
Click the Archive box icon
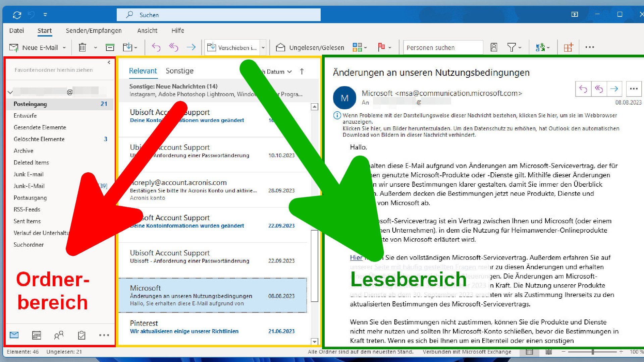pyautogui.click(x=110, y=48)
